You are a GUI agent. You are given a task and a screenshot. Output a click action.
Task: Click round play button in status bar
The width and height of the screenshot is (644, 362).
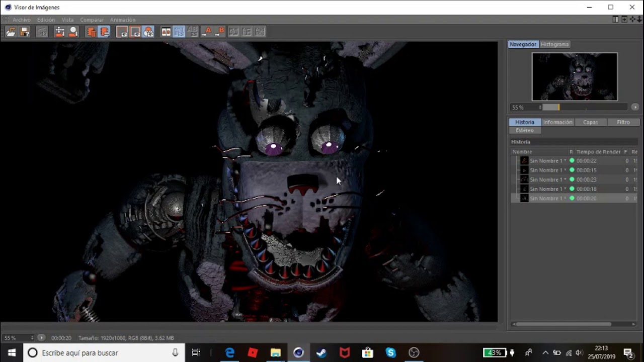[41, 338]
